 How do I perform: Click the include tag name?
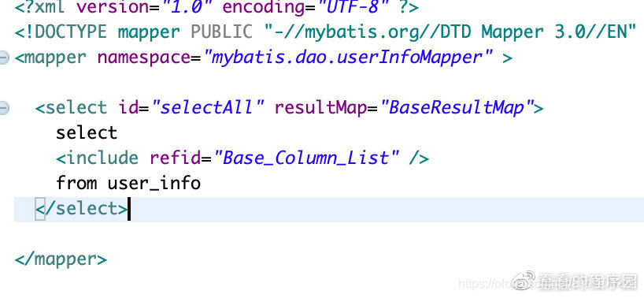[102, 158]
